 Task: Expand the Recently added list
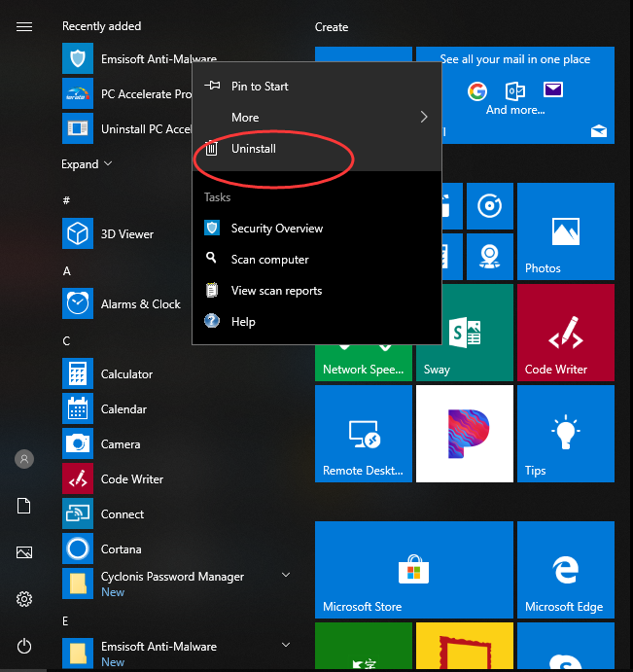pos(87,164)
